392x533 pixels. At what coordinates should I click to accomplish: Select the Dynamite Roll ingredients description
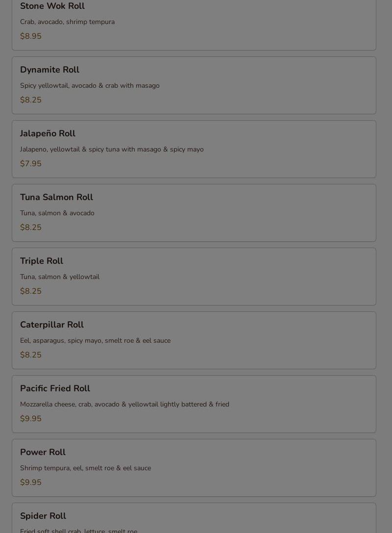tap(90, 86)
